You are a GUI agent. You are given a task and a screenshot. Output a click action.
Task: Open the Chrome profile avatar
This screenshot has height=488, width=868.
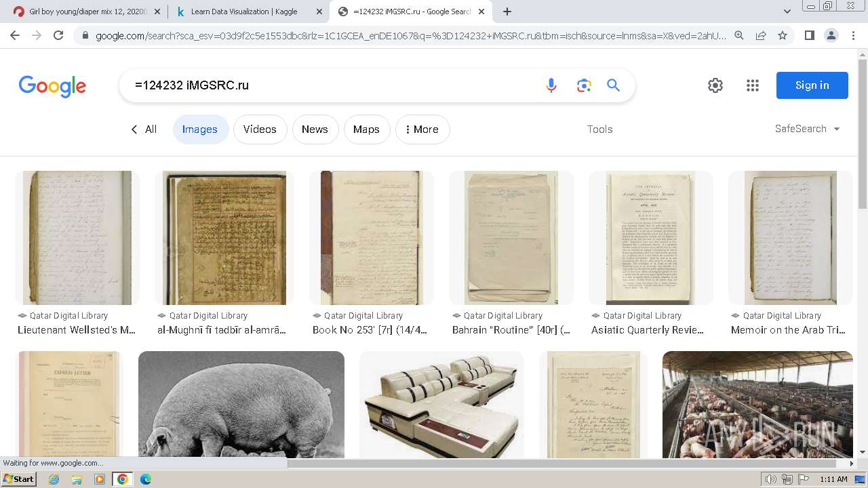831,35
